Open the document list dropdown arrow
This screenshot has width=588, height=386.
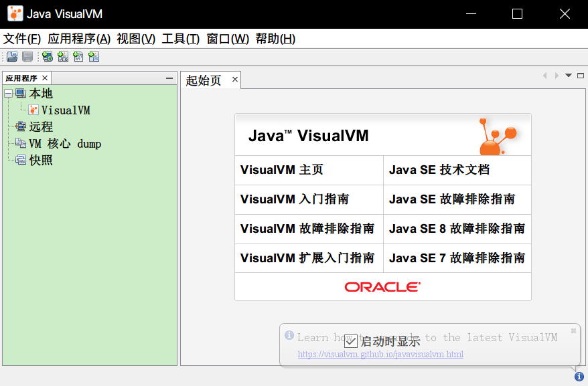click(569, 76)
